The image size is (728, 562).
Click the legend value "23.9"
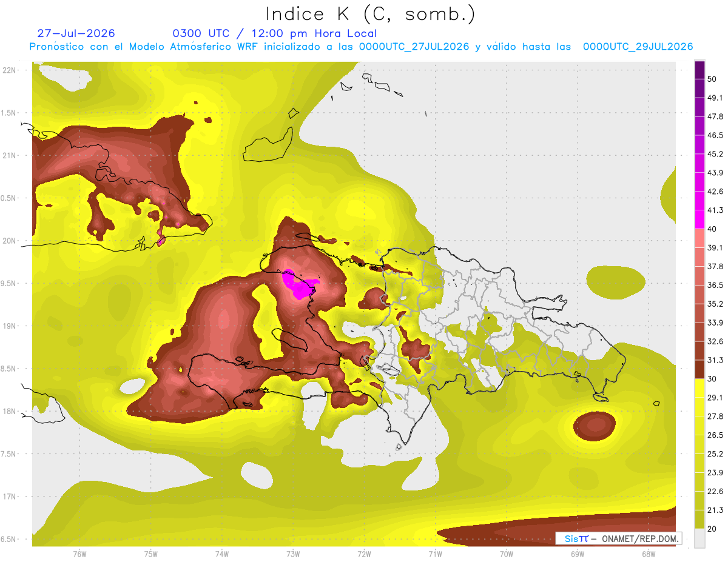pyautogui.click(x=715, y=472)
